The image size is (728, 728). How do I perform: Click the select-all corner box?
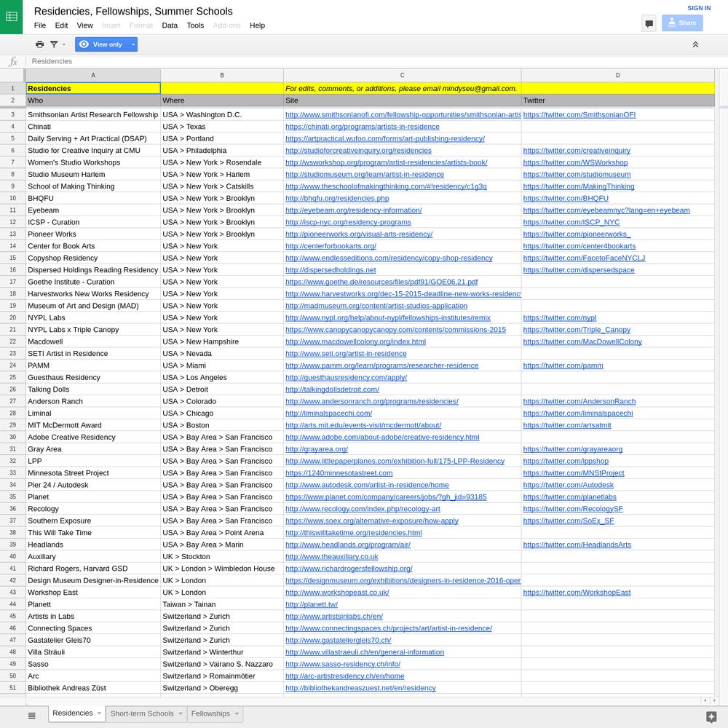pyautogui.click(x=12, y=75)
